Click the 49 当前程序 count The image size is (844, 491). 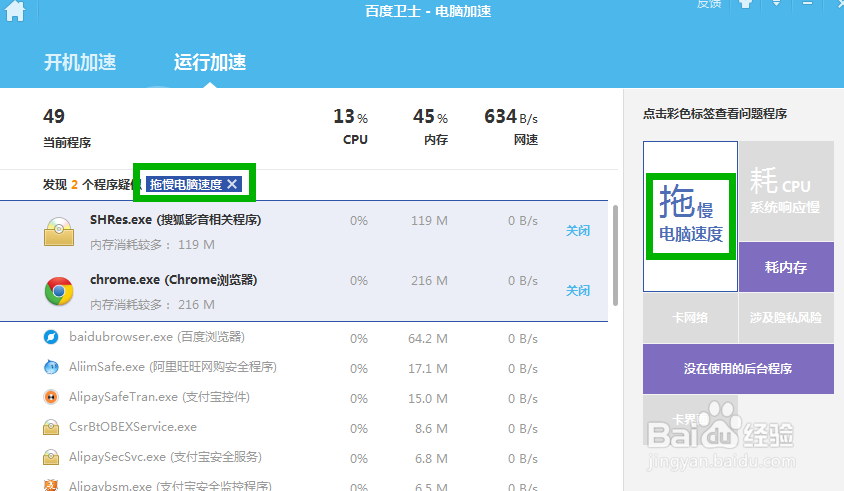[x=67, y=128]
